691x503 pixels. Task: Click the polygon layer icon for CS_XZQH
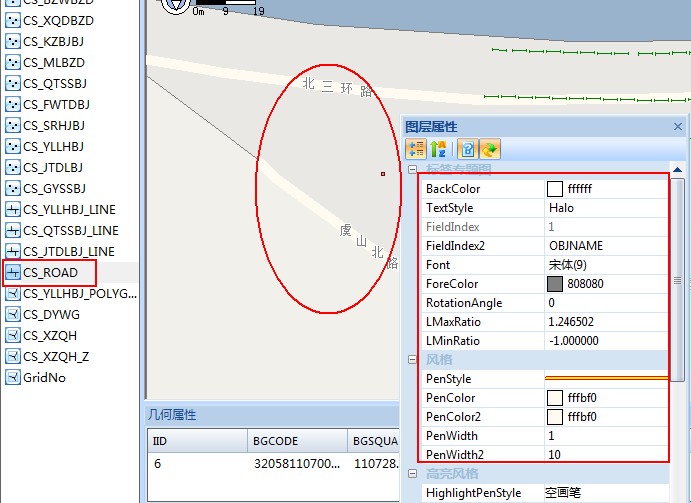click(13, 335)
